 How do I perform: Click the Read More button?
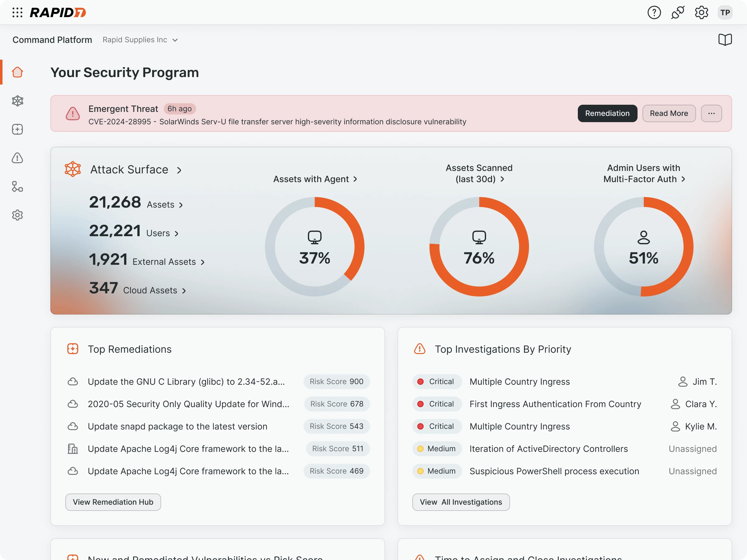click(669, 113)
